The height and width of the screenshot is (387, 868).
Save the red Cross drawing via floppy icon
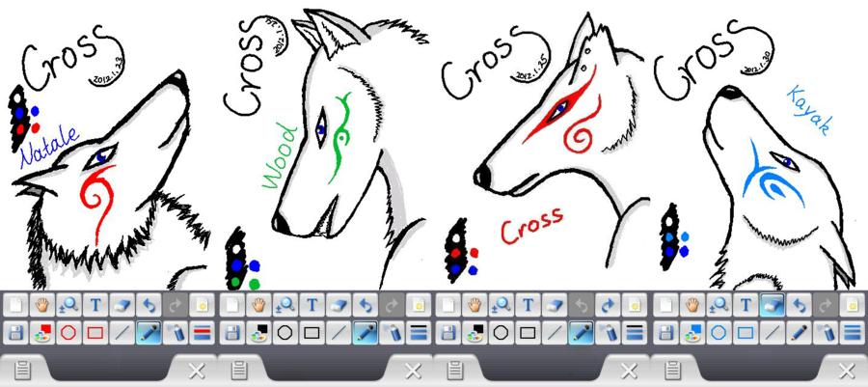pos(448,333)
